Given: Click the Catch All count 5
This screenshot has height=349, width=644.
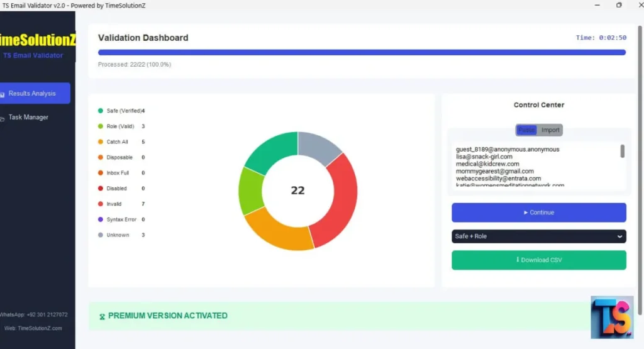Looking at the screenshot, I should click(x=143, y=141).
